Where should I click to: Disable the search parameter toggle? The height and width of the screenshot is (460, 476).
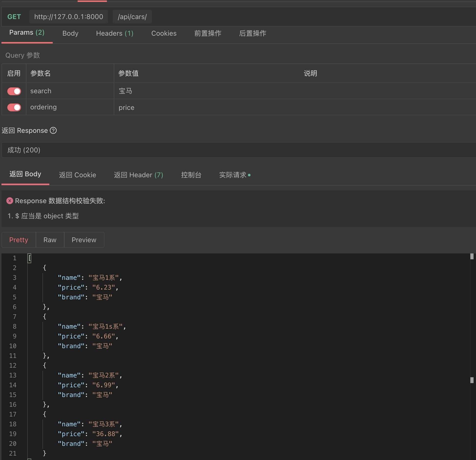tap(14, 91)
